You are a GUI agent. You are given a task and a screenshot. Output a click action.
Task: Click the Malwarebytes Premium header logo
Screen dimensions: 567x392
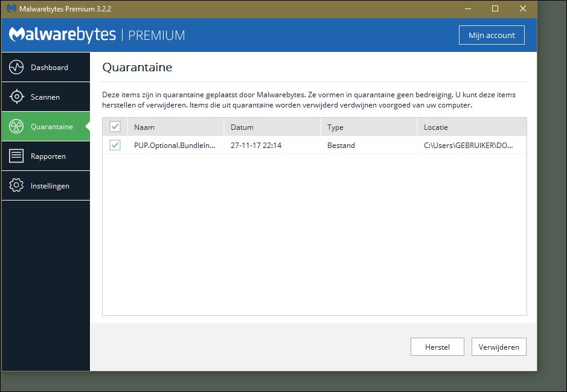pyautogui.click(x=97, y=34)
